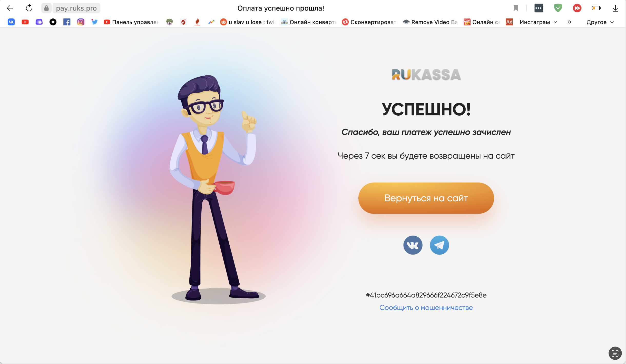Open the VK social icon below the button
The width and height of the screenshot is (626, 364).
(413, 245)
